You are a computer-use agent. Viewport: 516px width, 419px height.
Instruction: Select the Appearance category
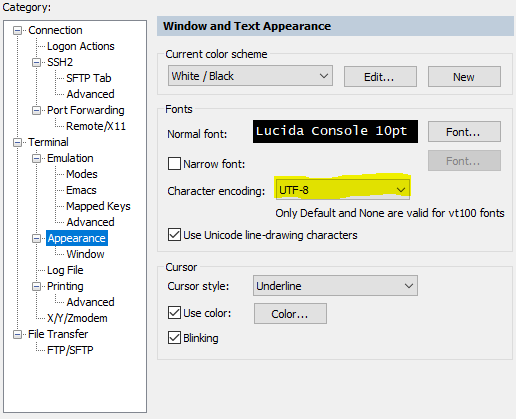(x=77, y=238)
